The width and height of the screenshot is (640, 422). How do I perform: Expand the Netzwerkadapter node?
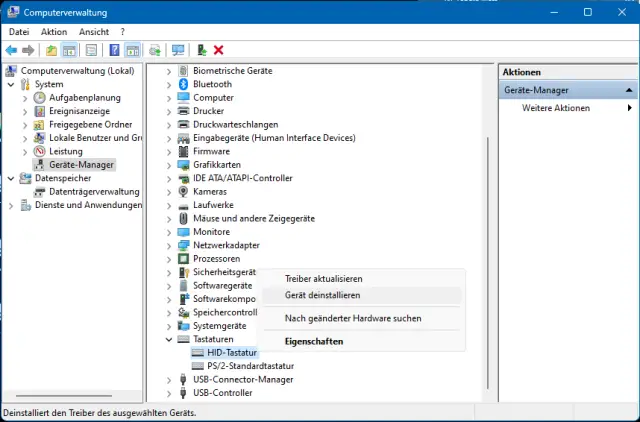[168, 245]
